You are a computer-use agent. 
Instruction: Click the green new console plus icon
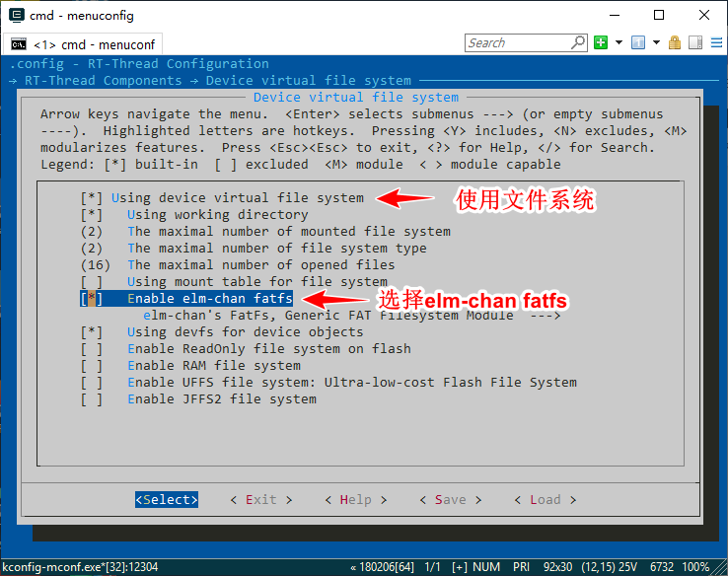[x=601, y=42]
